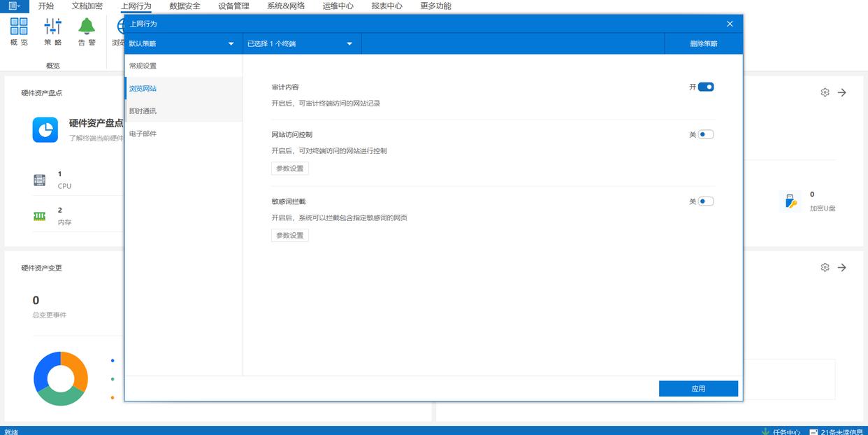The image size is (868, 435).
Task: Open the 策略 policy icon in the ribbon
Action: coord(52,27)
